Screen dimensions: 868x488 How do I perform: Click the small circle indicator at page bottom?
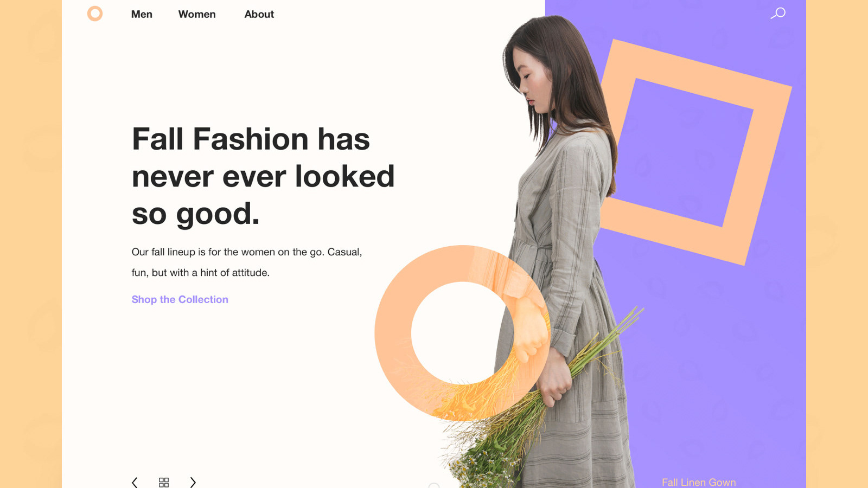434,485
